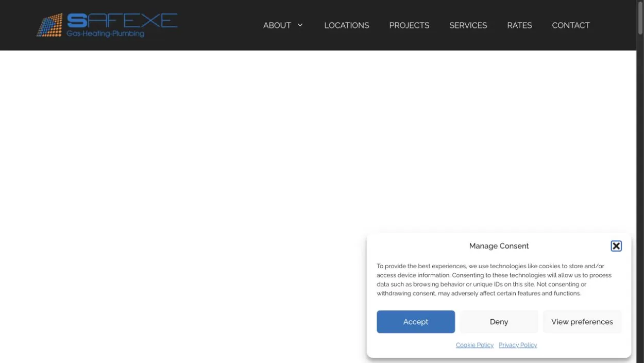The height and width of the screenshot is (363, 644).
Task: Open the RATES page from the navigation
Action: point(519,25)
